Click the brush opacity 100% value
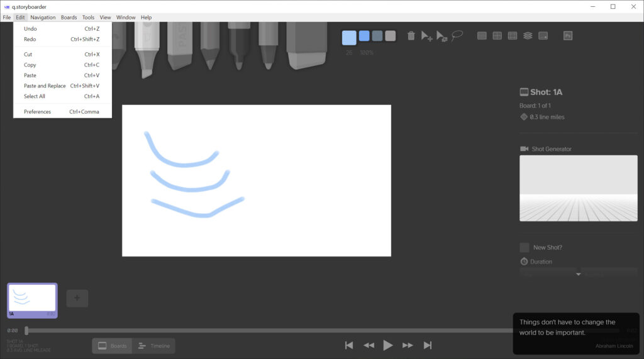The image size is (644, 359). pyautogui.click(x=367, y=53)
